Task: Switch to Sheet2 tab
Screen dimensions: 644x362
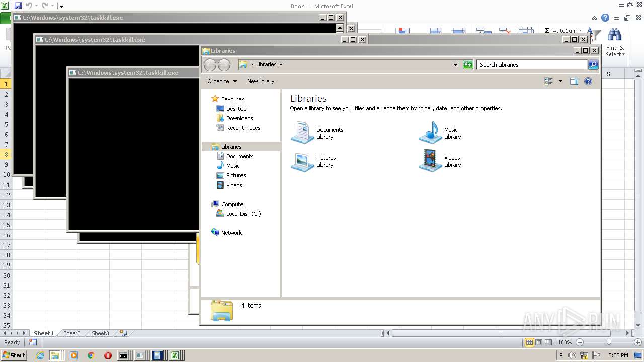Action: coord(71,333)
